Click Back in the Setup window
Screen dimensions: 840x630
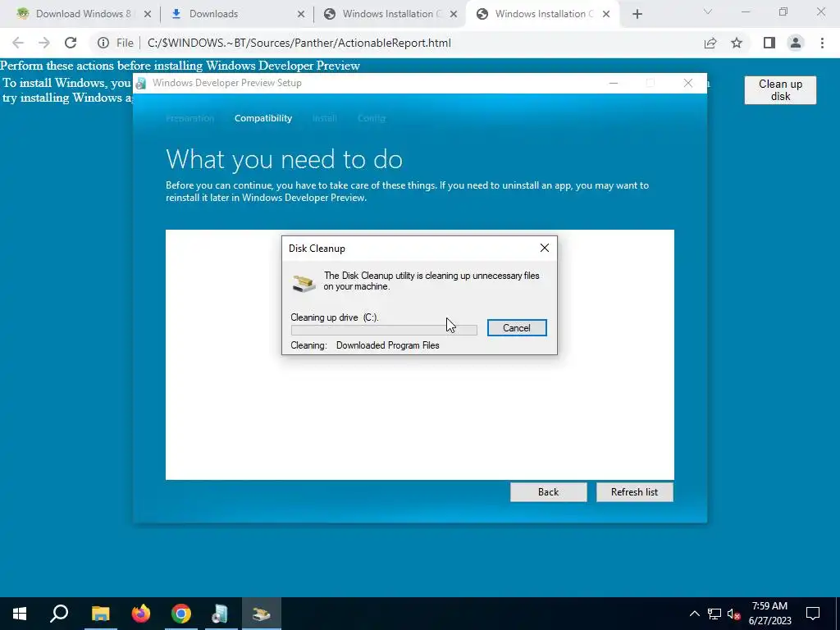pos(548,492)
